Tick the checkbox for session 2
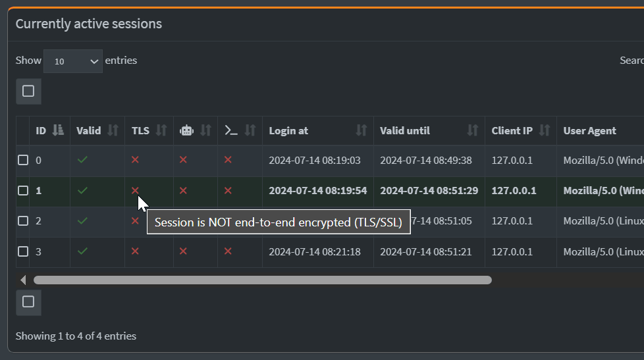The height and width of the screenshot is (360, 644). [x=23, y=221]
